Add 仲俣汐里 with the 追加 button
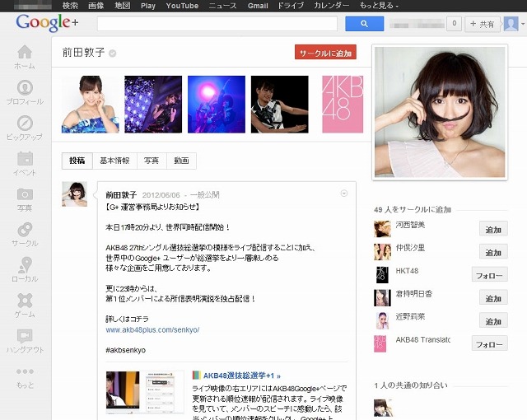The image size is (527, 420). 493,252
